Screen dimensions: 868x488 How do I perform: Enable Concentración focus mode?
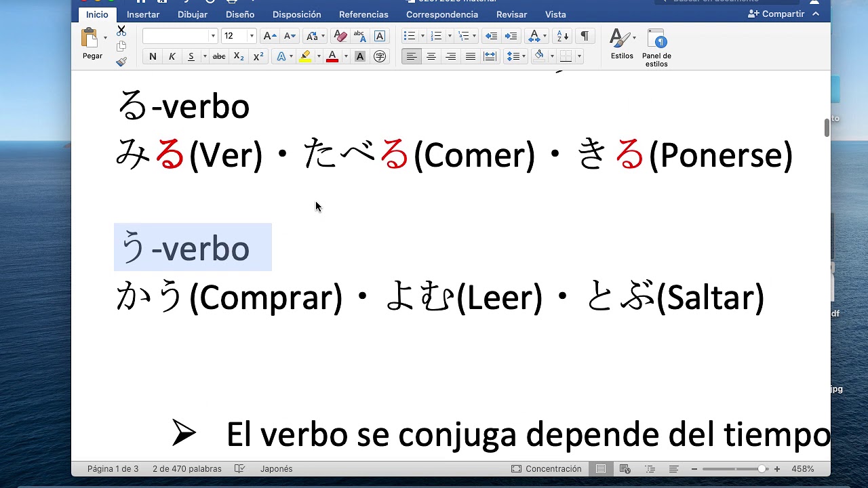(x=547, y=469)
